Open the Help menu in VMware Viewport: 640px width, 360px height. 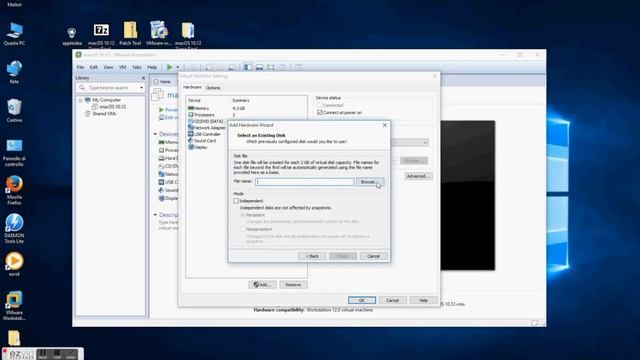pyautogui.click(x=152, y=67)
